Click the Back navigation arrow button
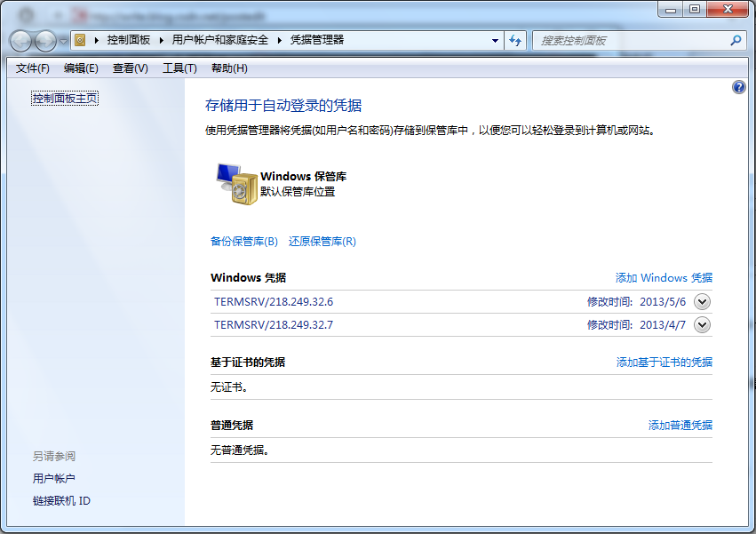This screenshot has width=756, height=534. pyautogui.click(x=20, y=41)
